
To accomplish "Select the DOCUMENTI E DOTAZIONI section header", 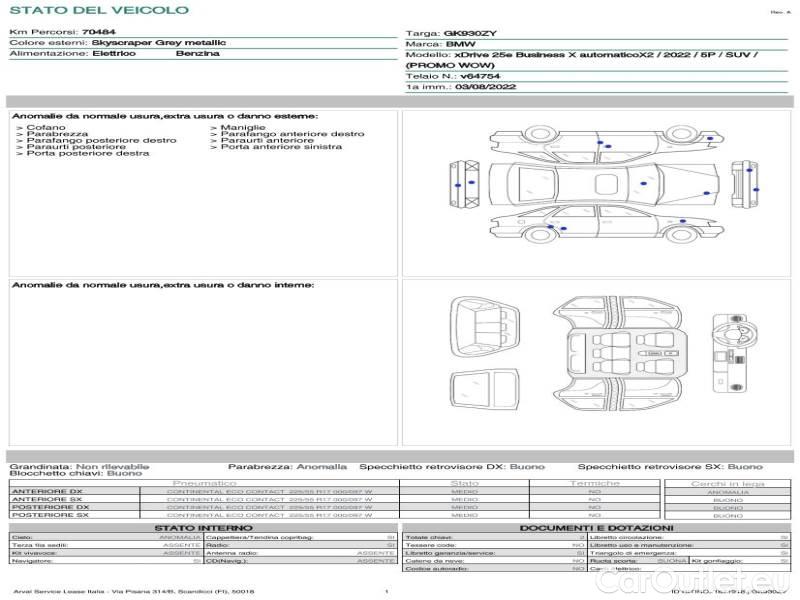I will 596,528.
